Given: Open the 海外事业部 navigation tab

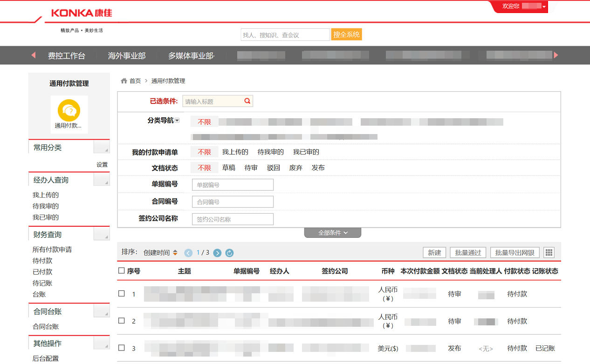Looking at the screenshot, I should [x=127, y=56].
